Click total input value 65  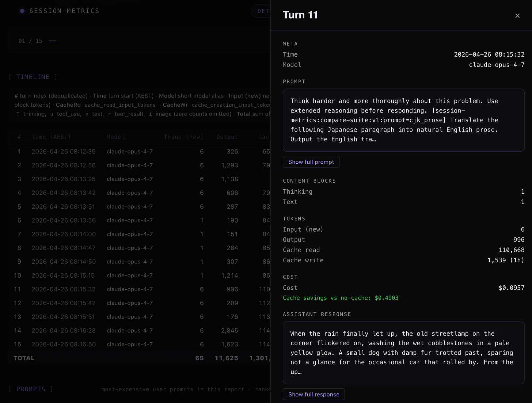[x=199, y=358]
